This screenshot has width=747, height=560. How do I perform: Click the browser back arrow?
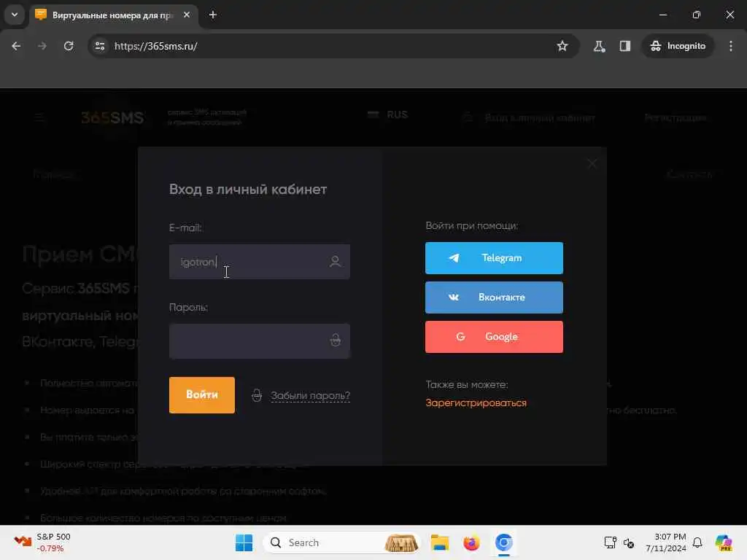(16, 46)
